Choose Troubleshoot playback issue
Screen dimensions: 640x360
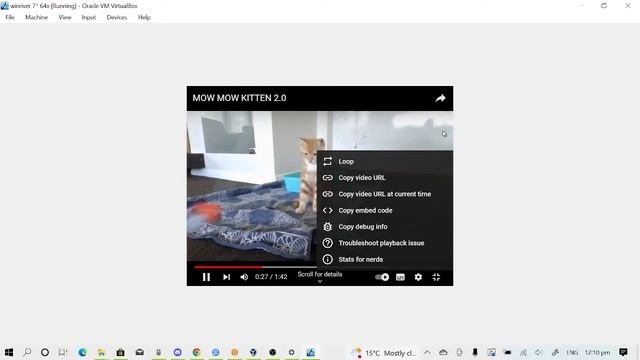385,243
